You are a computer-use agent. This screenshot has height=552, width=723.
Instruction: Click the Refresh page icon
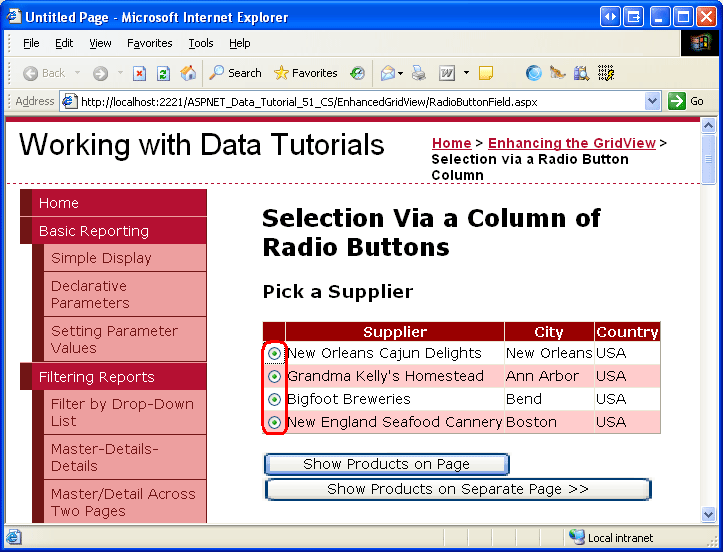click(164, 73)
